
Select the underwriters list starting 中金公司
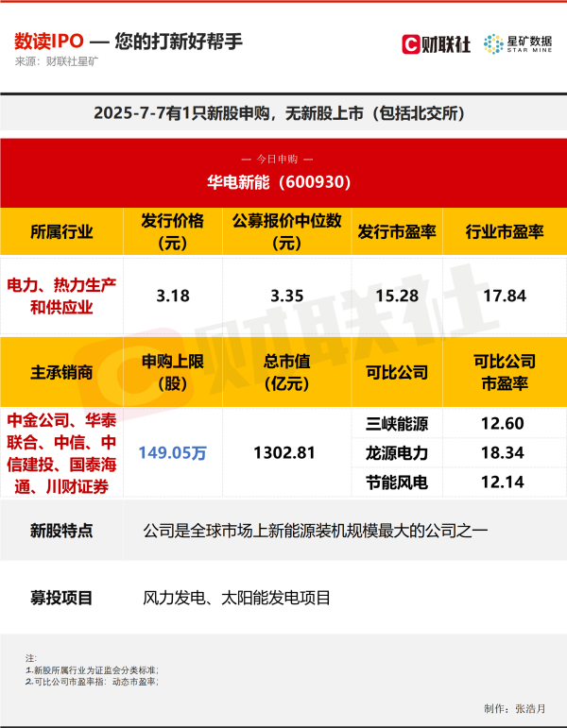pyautogui.click(x=61, y=453)
